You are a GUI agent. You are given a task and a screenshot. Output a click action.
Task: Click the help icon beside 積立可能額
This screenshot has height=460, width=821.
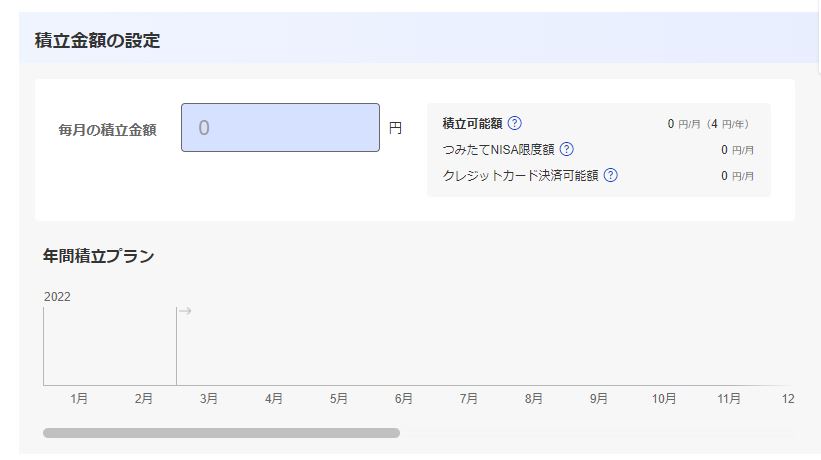(515, 124)
